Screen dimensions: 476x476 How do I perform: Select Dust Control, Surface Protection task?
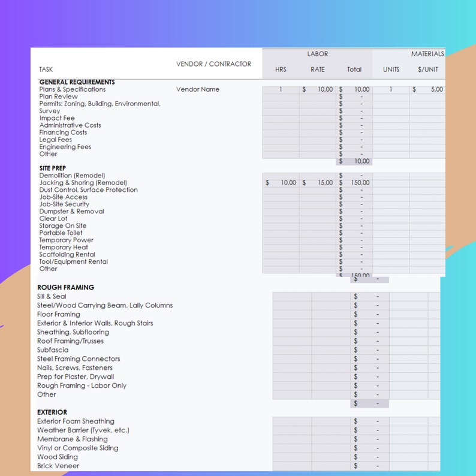(88, 190)
